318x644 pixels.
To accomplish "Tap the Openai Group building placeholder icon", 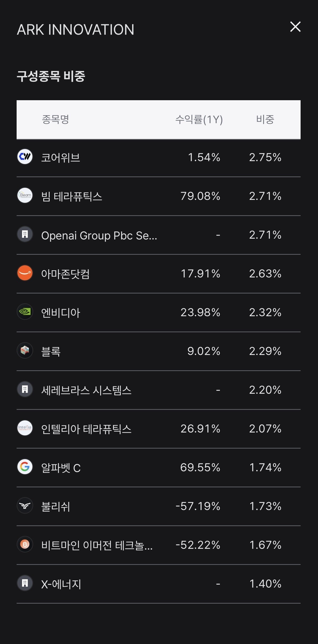I will [x=25, y=234].
